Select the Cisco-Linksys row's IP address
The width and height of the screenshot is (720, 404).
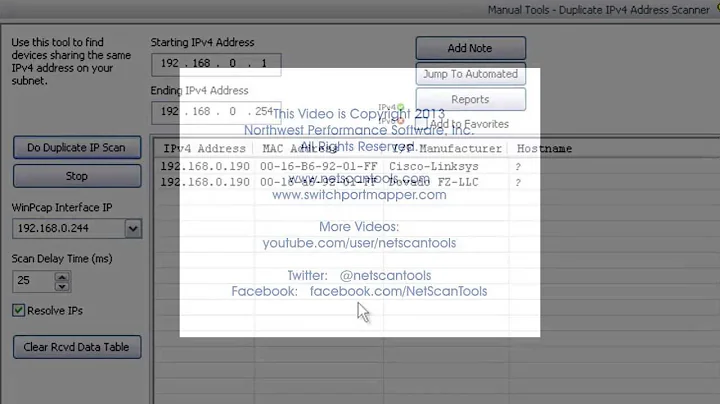205,166
